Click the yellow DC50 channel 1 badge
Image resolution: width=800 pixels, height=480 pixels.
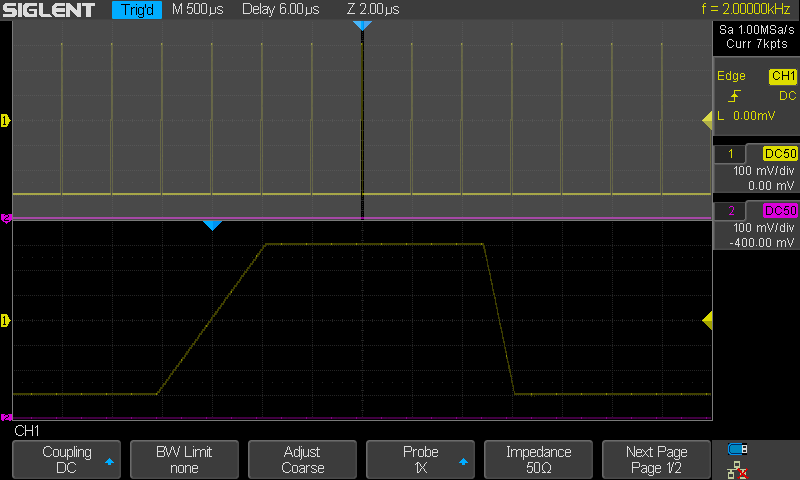point(780,154)
